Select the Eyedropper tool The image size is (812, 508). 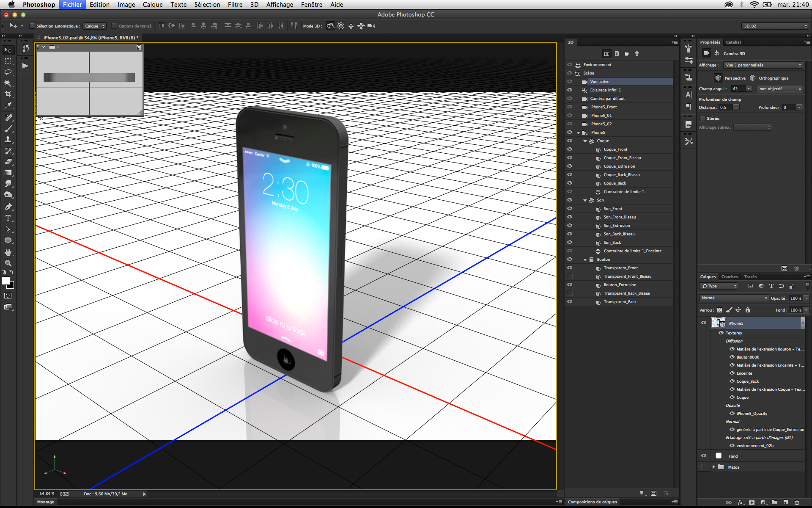click(8, 106)
